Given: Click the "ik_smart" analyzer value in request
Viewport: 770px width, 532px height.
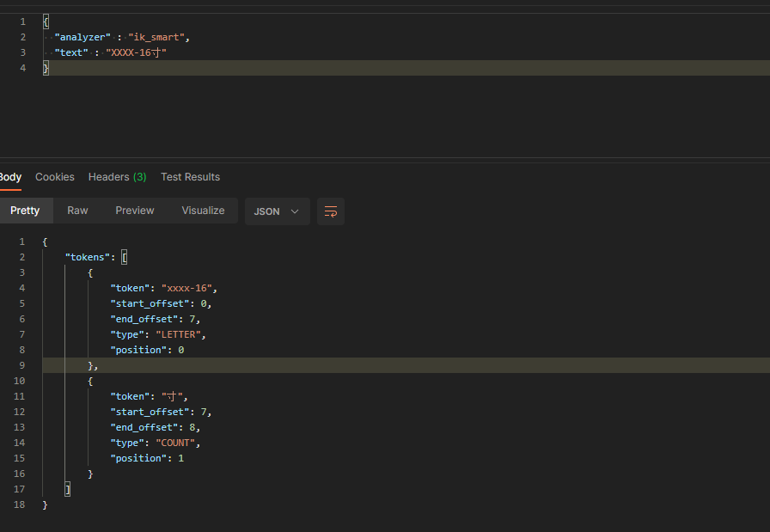Looking at the screenshot, I should (x=156, y=37).
